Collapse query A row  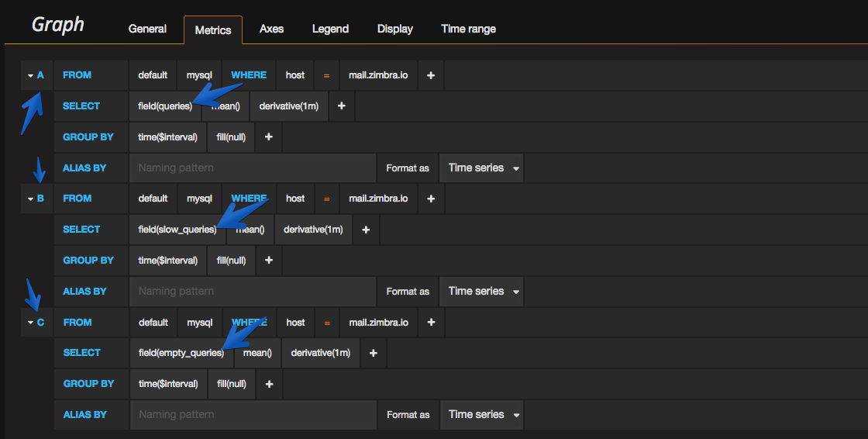coord(36,75)
